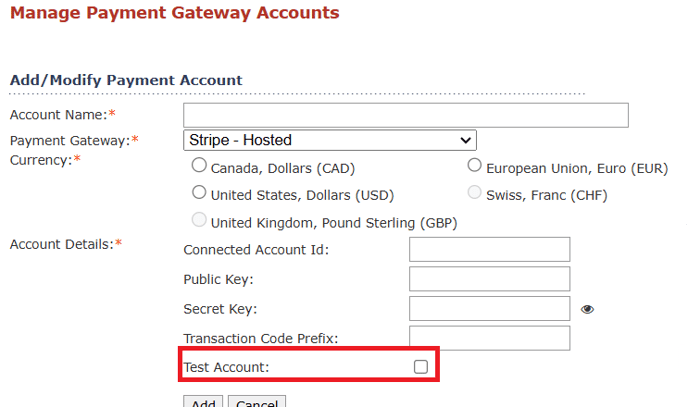Focus the Connected Account Id field
Image resolution: width=688 pixels, height=407 pixels.
[x=490, y=250]
